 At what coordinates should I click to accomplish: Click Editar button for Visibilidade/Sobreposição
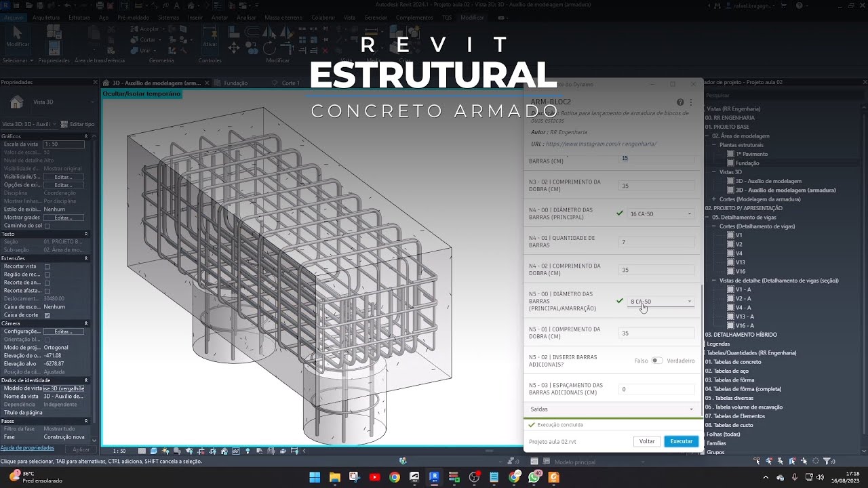click(x=64, y=177)
